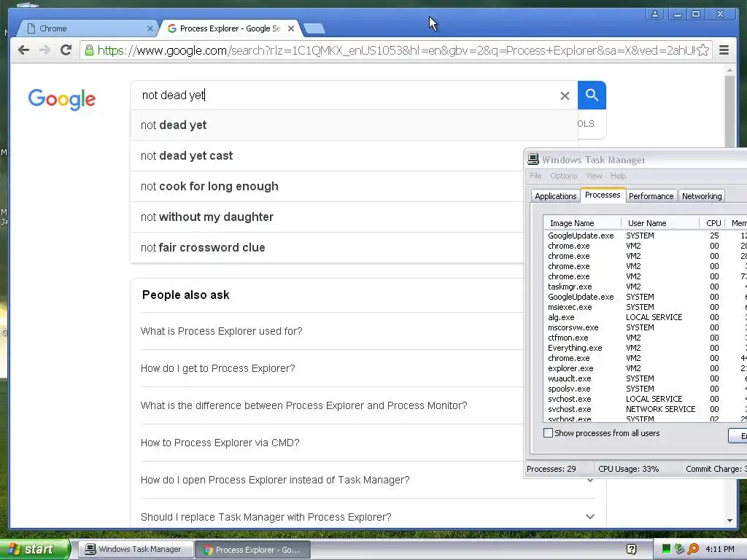Go back using Chrome's back arrow
Screen dimensions: 747x560
(23, 50)
